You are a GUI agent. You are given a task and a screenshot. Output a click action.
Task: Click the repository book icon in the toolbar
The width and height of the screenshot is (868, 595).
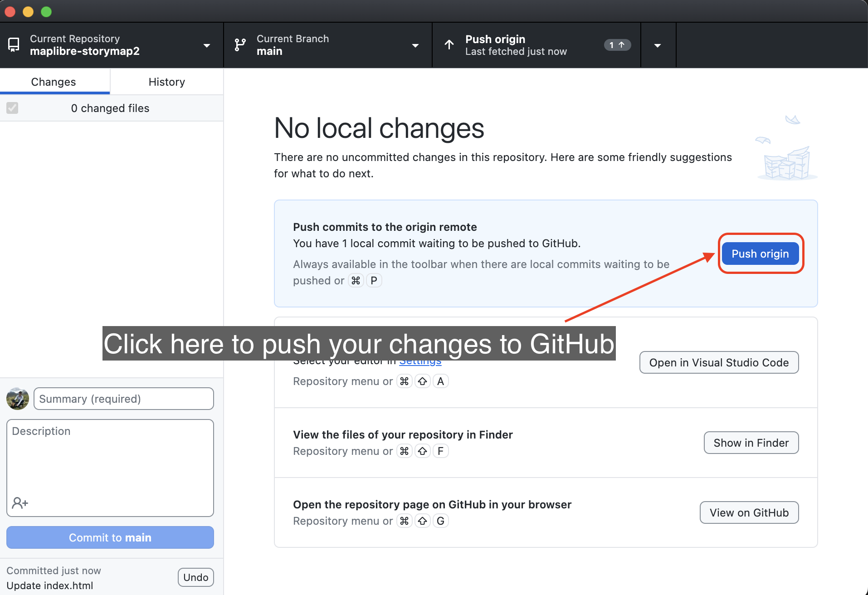pyautogui.click(x=13, y=44)
